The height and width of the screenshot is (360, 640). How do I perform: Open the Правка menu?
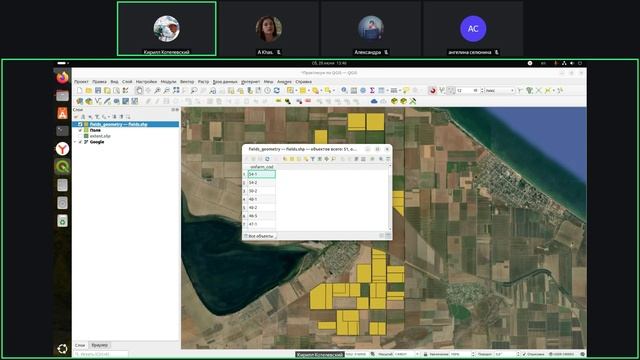(x=99, y=82)
